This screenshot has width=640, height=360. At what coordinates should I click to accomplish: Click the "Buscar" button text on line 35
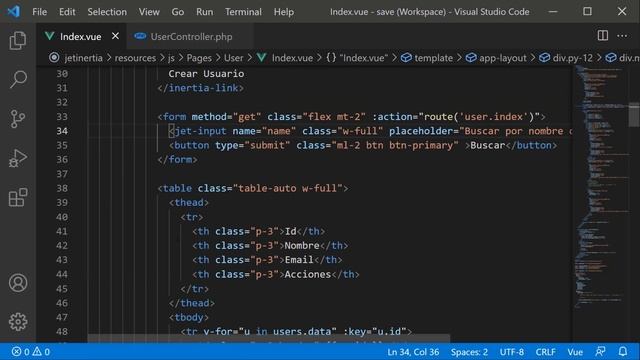488,145
